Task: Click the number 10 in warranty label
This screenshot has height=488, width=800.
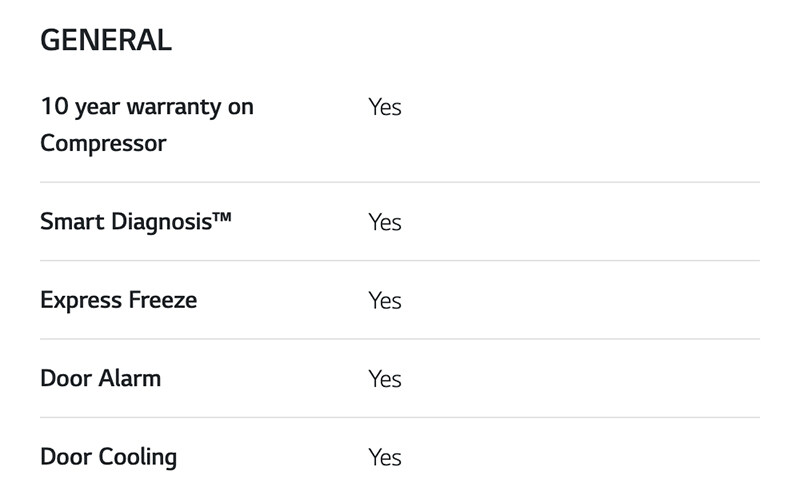Action: click(53, 106)
